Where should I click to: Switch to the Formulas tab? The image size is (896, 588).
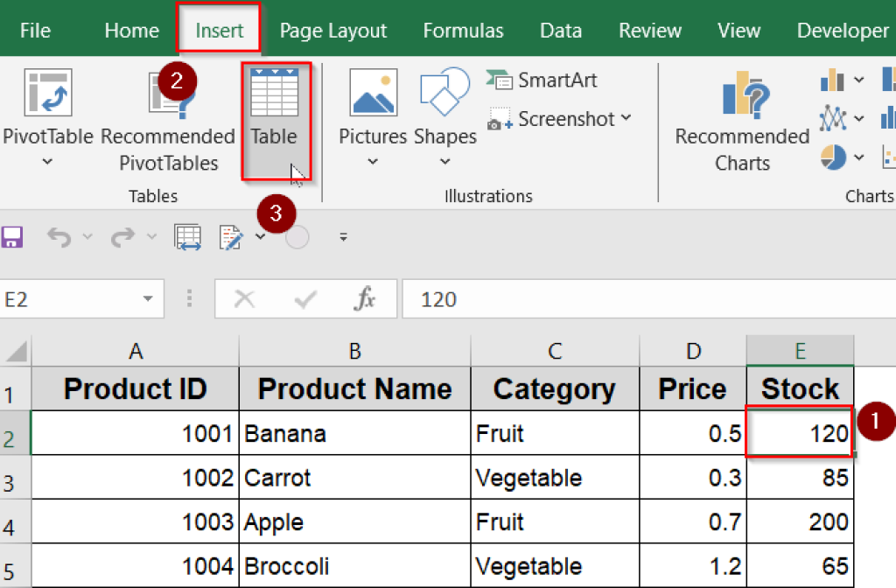[463, 29]
